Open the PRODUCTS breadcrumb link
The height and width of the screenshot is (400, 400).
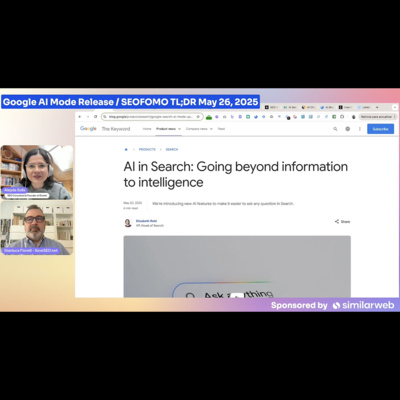coord(147,149)
